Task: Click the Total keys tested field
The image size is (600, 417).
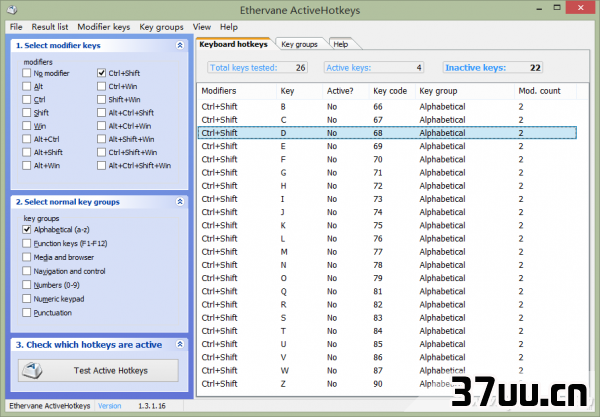Action: coord(257,68)
